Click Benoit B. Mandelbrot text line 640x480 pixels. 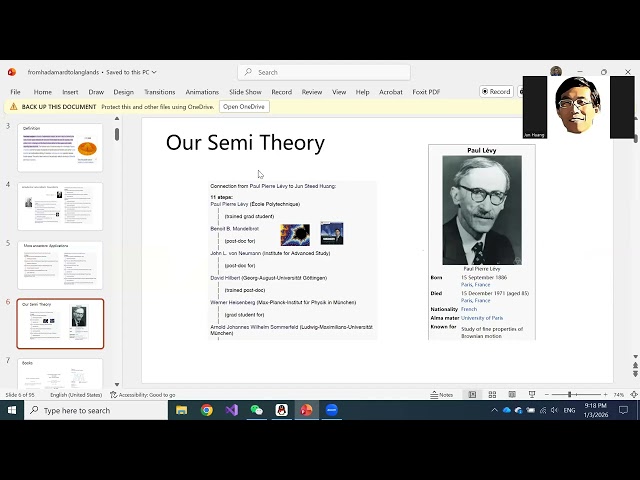tap(234, 229)
